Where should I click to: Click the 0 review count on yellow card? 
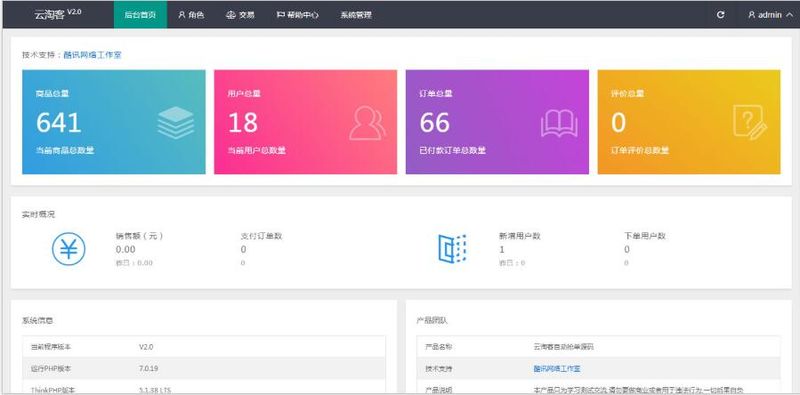618,122
